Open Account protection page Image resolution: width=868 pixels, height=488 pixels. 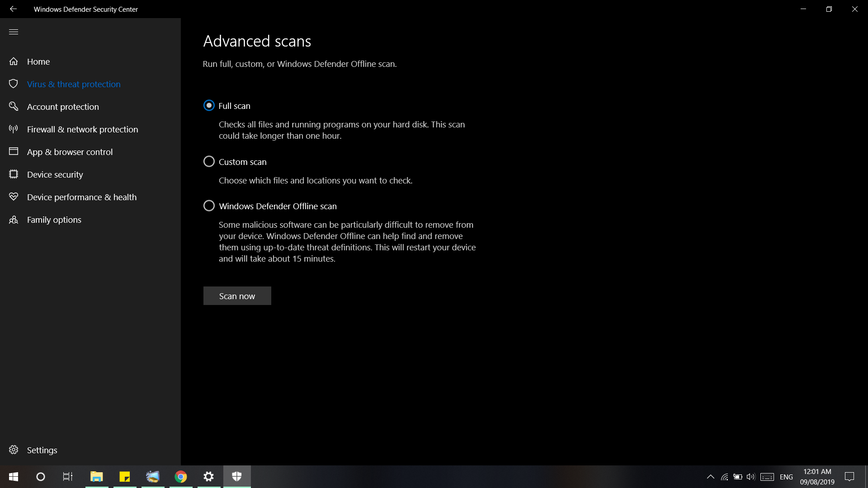63,107
